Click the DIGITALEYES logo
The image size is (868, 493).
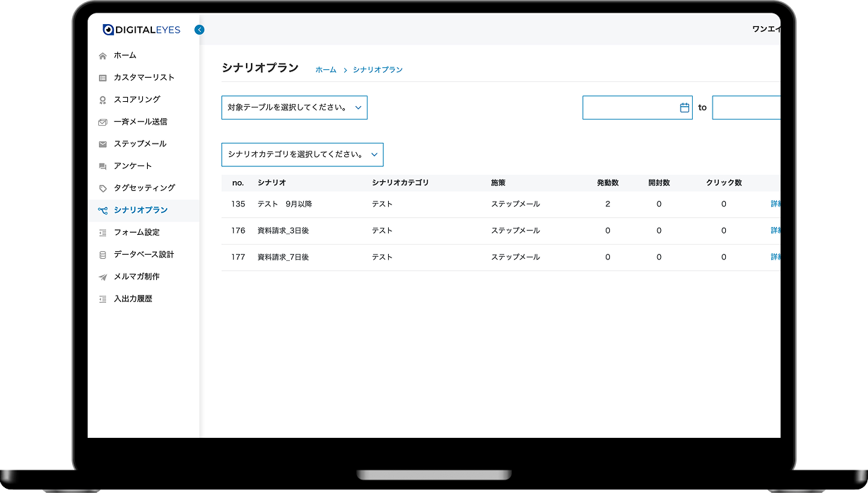(141, 30)
